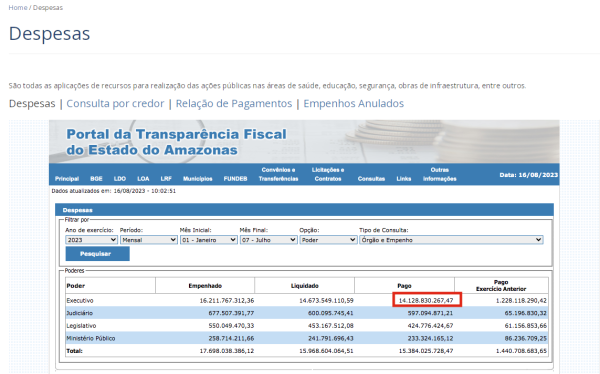Select Executivo Liquidado value 14.673.549.110,59
This screenshot has width=600, height=374.
tap(326, 301)
